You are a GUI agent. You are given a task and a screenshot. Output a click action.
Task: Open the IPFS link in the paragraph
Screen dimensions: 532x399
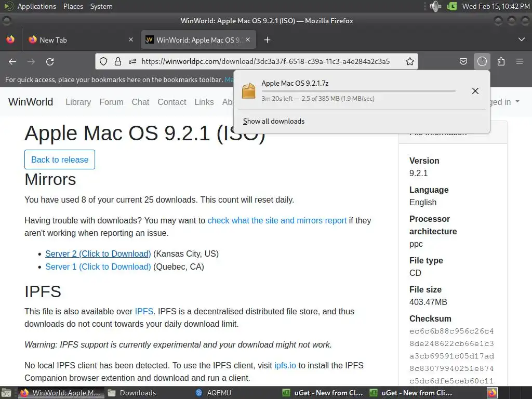[x=144, y=312]
